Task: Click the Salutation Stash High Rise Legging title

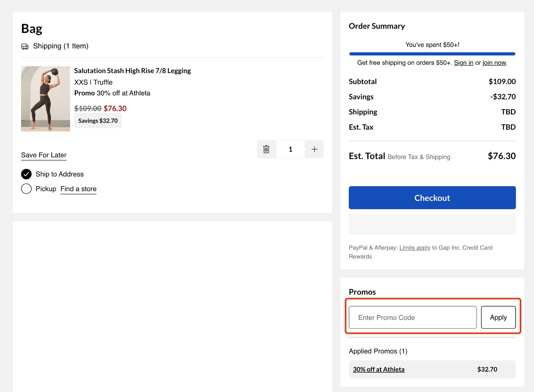Action: pos(132,71)
